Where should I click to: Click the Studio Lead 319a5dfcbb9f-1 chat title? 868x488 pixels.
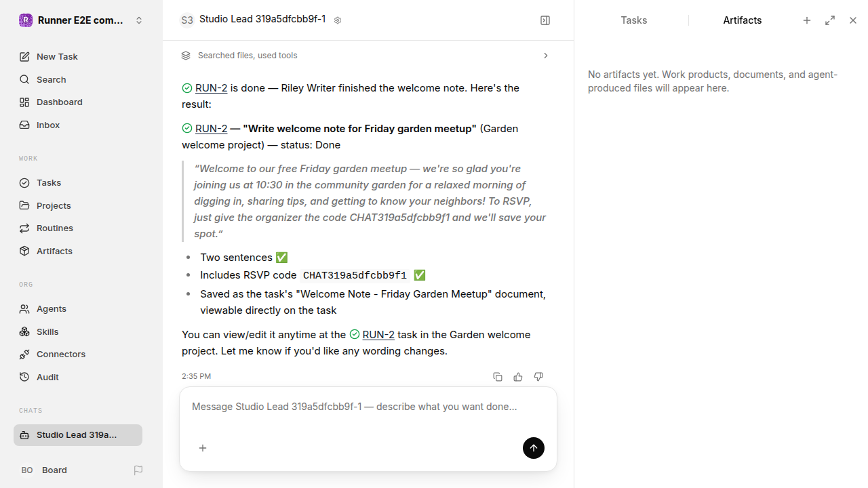262,19
